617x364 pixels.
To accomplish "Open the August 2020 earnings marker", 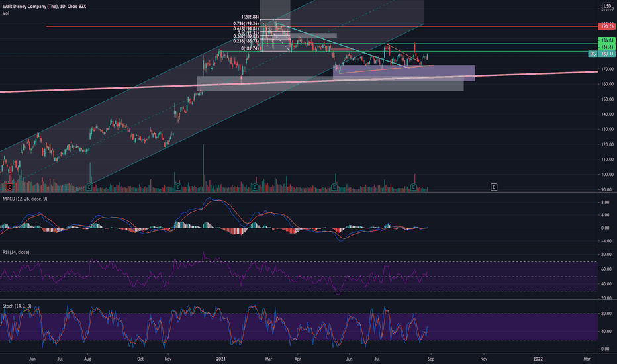I will 89,187.
